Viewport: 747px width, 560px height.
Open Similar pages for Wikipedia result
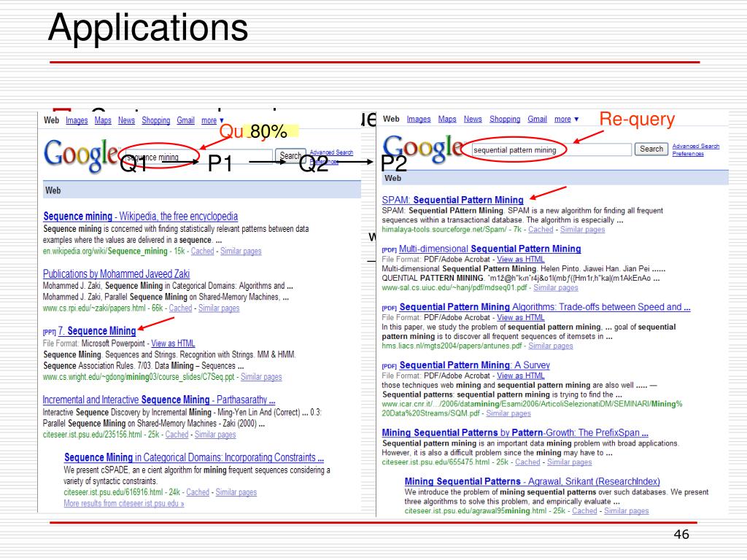click(x=241, y=251)
